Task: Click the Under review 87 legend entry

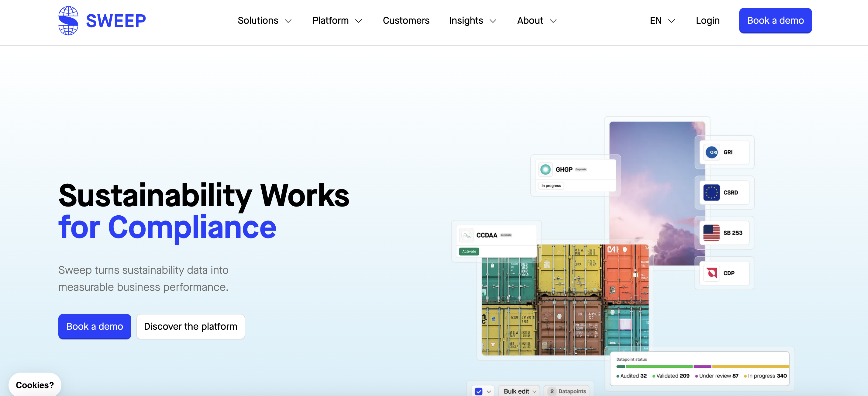Action: point(717,376)
